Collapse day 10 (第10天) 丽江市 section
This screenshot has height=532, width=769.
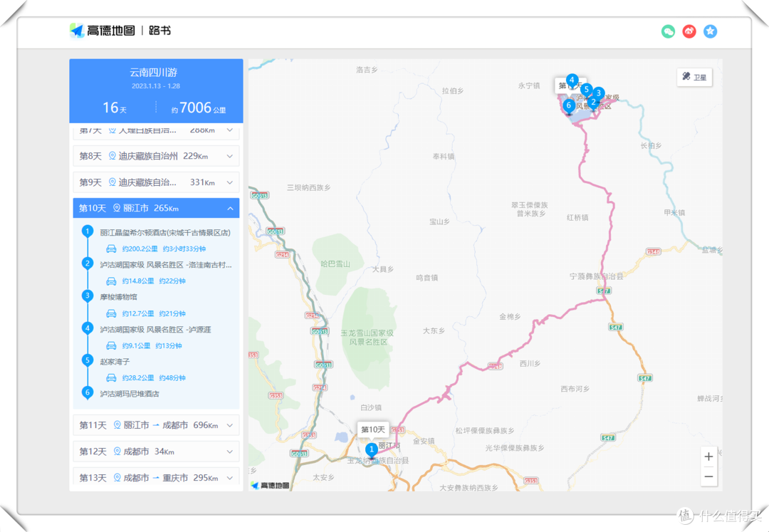(156, 208)
